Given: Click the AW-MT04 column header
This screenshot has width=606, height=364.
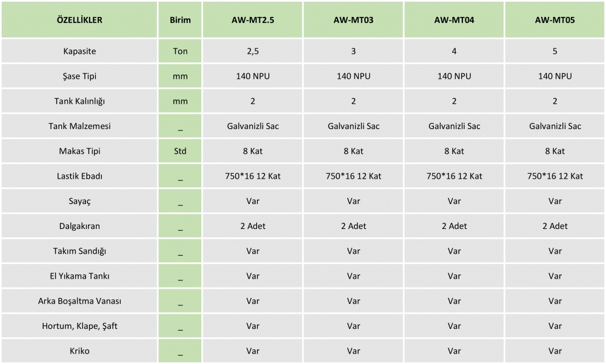Looking at the screenshot, I should tap(454, 20).
